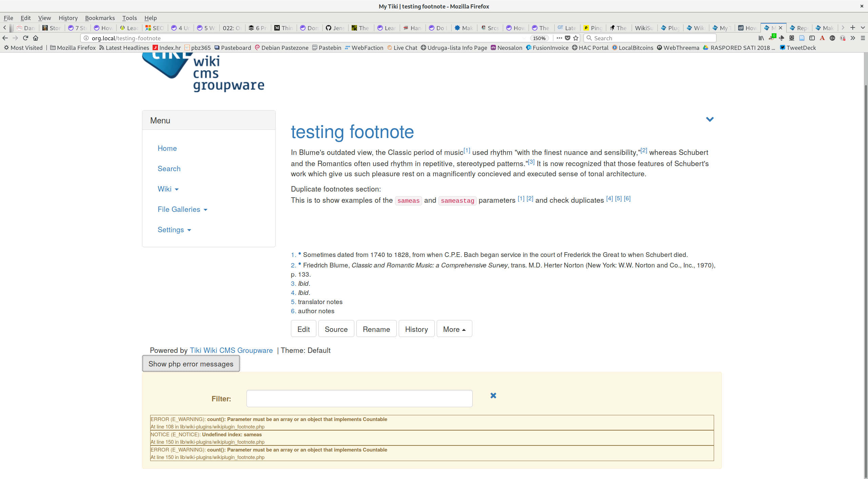Open the red A extension icon
The width and height of the screenshot is (868, 479).
822,38
